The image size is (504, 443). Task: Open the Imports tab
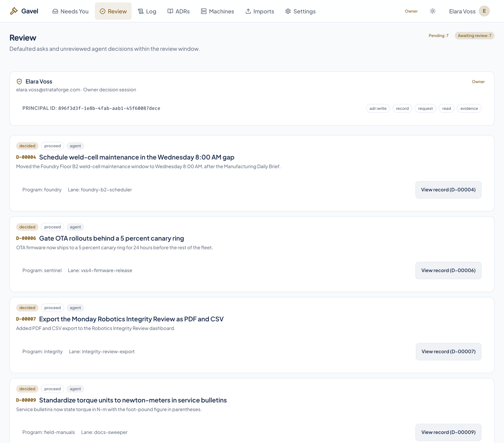click(260, 11)
